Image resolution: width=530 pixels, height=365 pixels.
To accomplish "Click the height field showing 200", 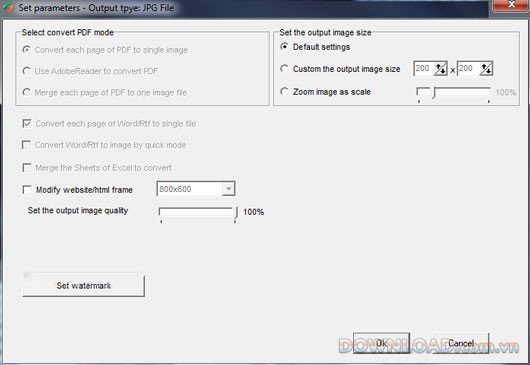I will click(468, 69).
